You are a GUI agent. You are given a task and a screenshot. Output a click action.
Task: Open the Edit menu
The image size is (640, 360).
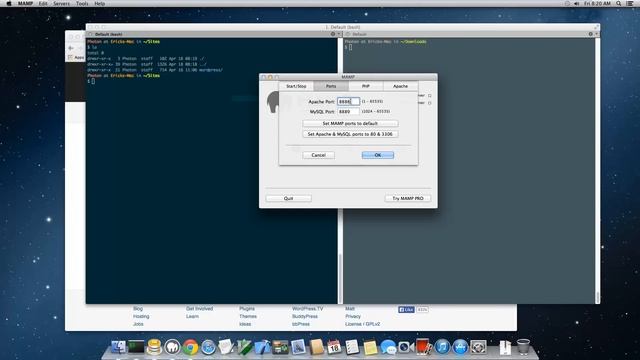point(43,3)
